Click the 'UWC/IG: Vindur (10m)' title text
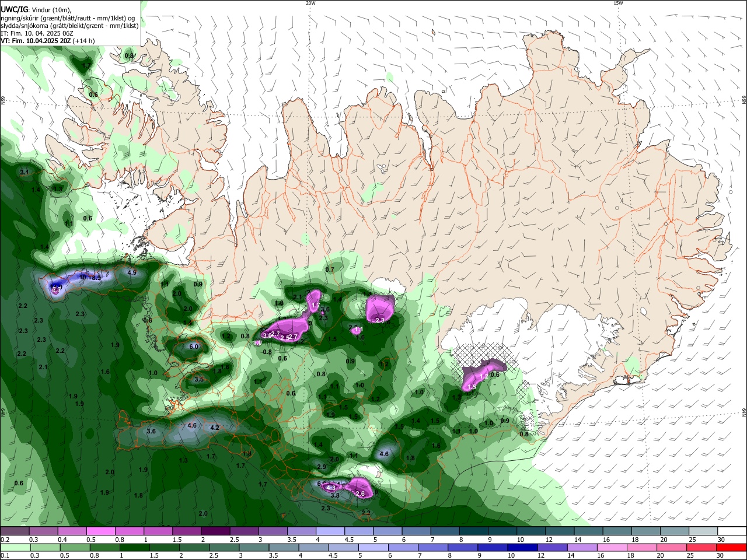This screenshot has height=560, width=747. click(x=36, y=10)
